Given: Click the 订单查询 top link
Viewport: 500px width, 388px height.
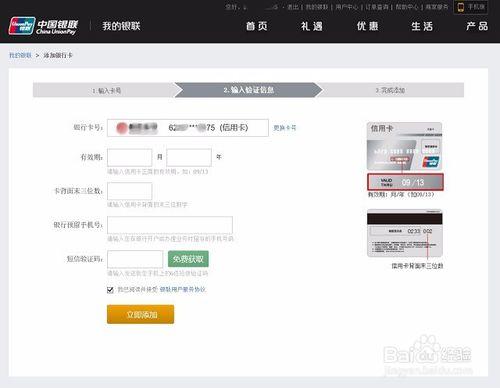Looking at the screenshot, I should point(377,7).
